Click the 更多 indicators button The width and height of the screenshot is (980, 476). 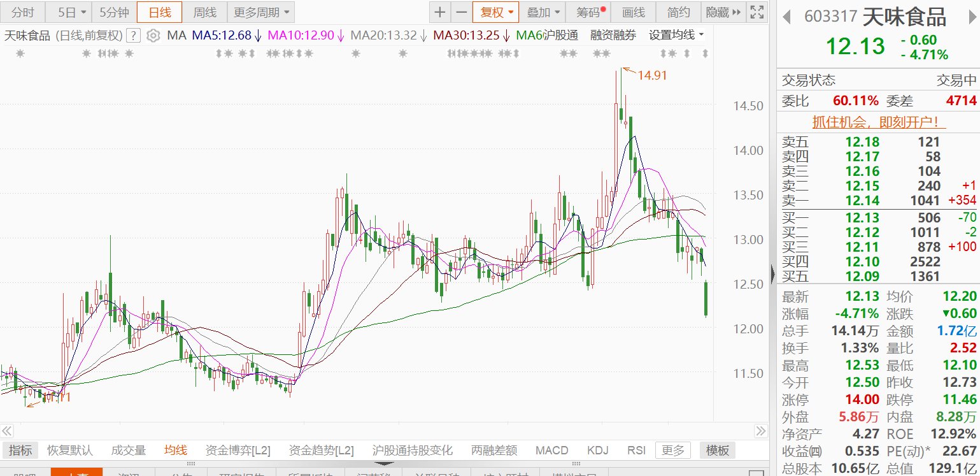pos(673,451)
